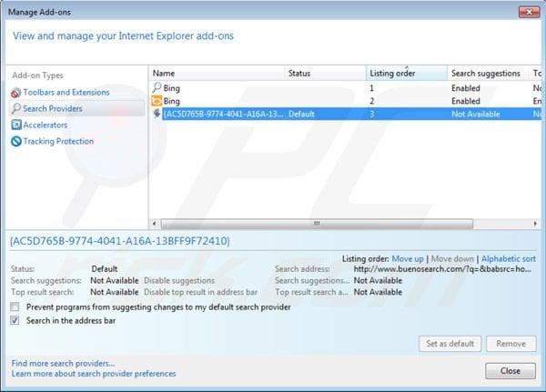Image resolution: width=546 pixels, height=392 pixels.
Task: Open the Accelerators add-on type
Action: (45, 125)
